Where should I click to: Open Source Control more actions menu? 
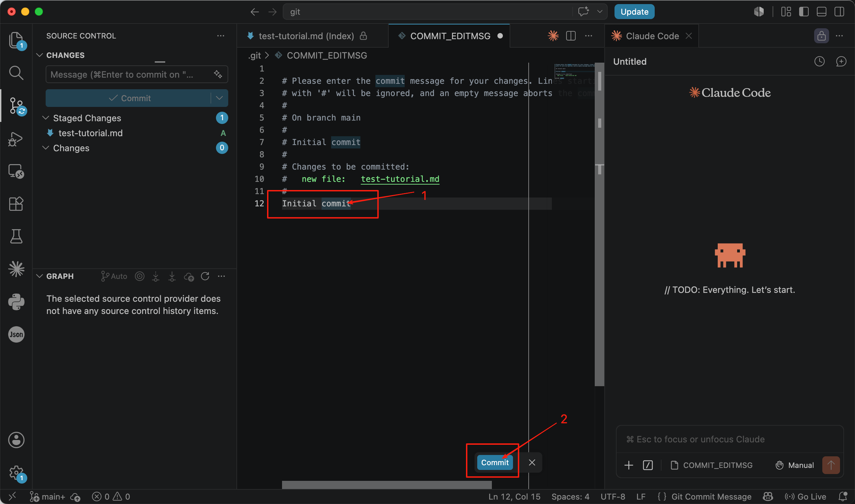(221, 36)
